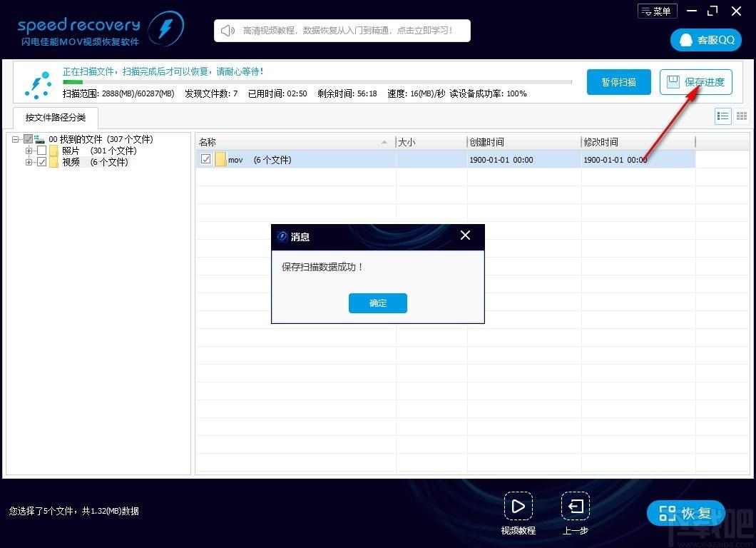Open the 客服QQ support button
Screen dimensions: 756x548
(x=705, y=40)
